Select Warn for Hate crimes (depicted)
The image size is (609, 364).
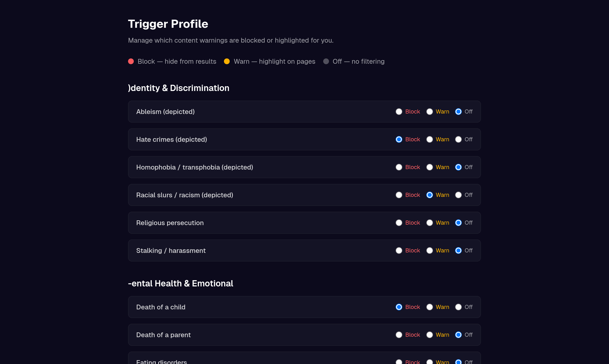[429, 139]
